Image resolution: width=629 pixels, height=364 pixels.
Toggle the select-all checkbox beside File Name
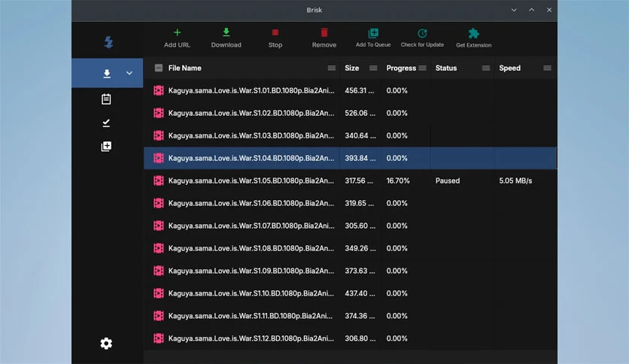159,68
